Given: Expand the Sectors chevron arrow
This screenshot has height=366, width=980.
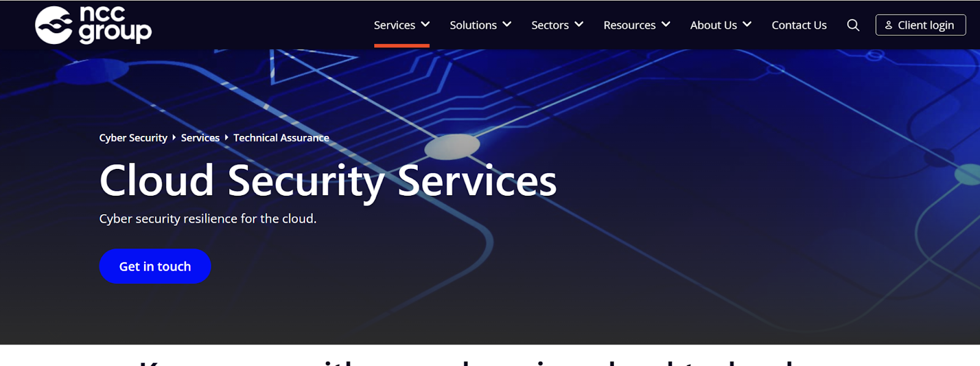Looking at the screenshot, I should click(x=579, y=24).
